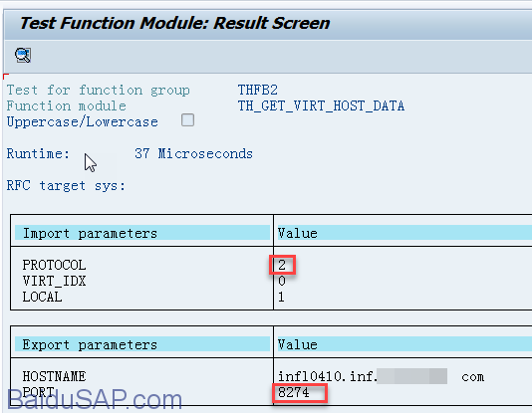The width and height of the screenshot is (532, 413).
Task: Select the THFB2 function group value
Action: click(257, 91)
